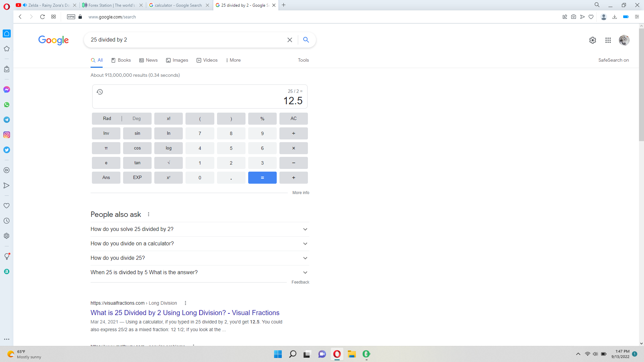
Task: Clear search with X icon
Action: [290, 40]
